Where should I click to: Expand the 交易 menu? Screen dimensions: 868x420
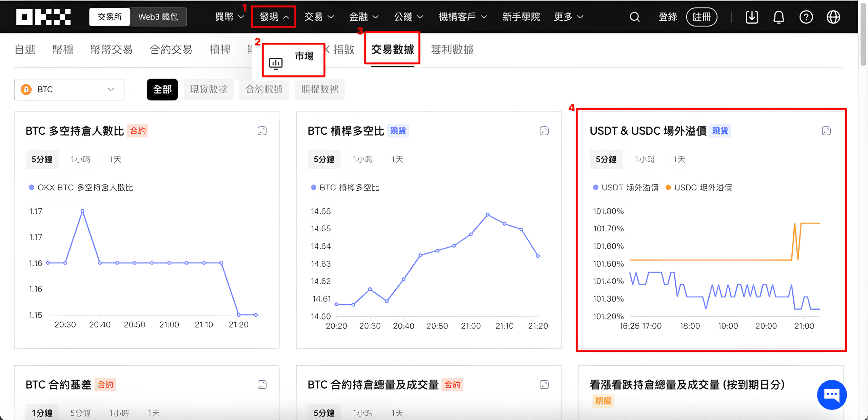tap(319, 17)
